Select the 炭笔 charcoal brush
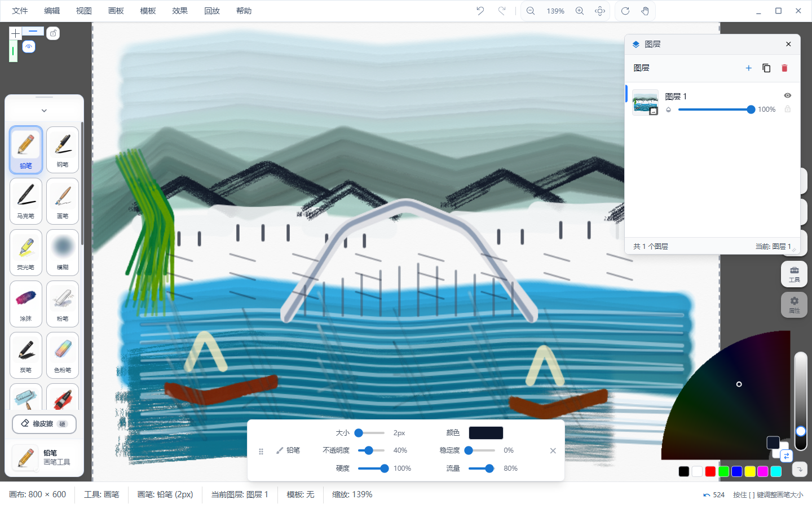The image size is (812, 508). (26, 356)
